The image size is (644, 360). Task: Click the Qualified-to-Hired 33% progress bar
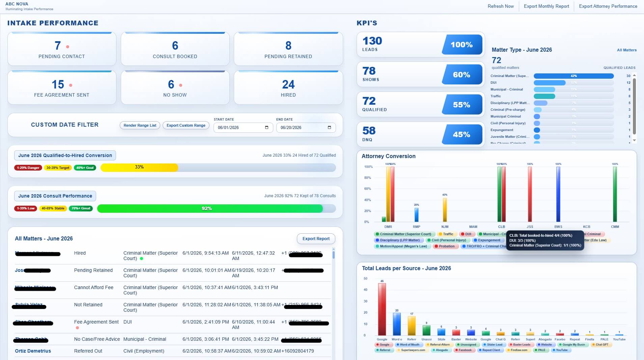[x=218, y=168]
